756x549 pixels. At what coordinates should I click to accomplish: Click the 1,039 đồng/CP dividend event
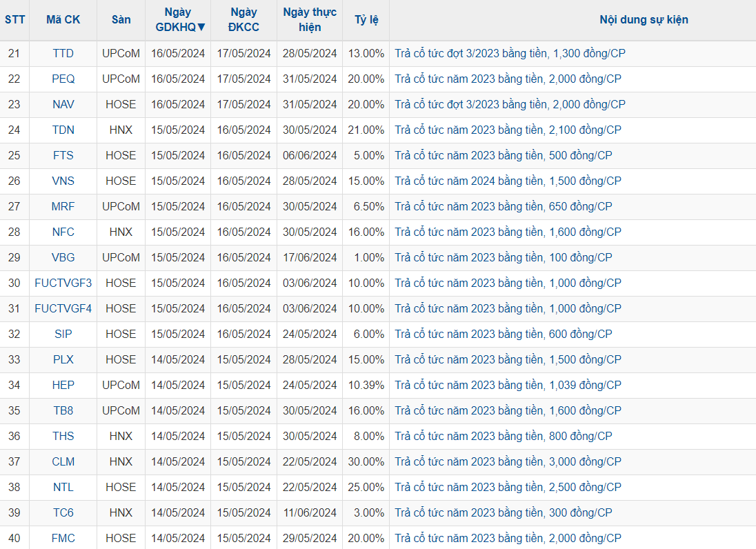point(508,385)
